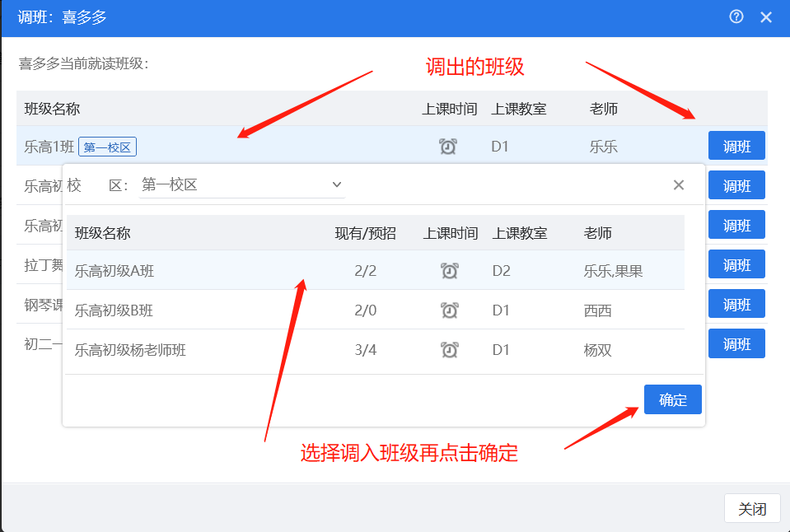Click teacher 杨双 cell
The height and width of the screenshot is (532, 790).
(x=597, y=350)
